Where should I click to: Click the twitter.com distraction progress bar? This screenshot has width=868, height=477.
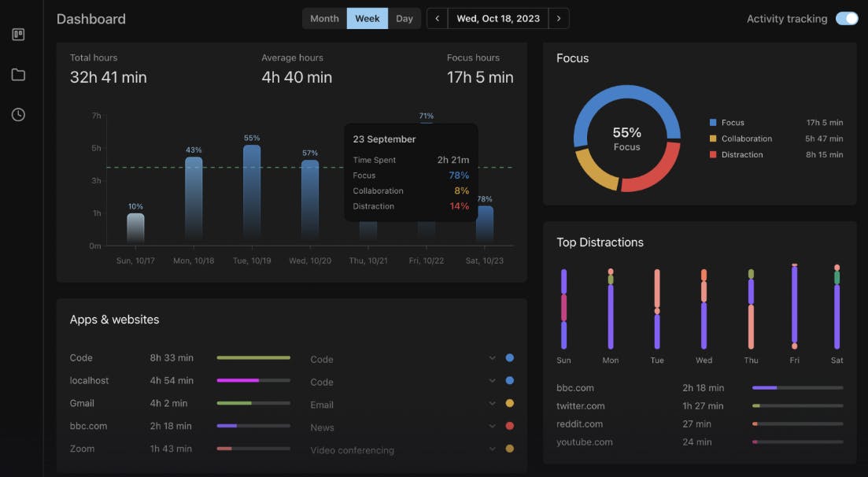pyautogui.click(x=798, y=406)
